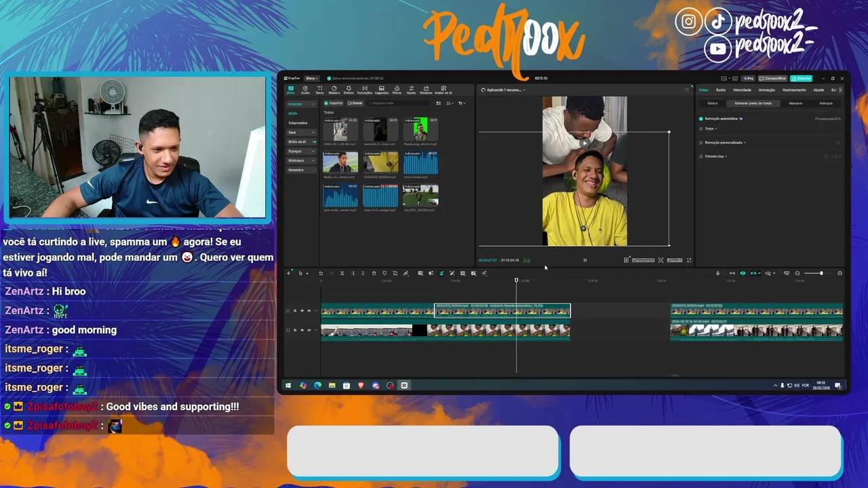The image size is (868, 488).
Task: Open the Texto tool
Action: coord(319,90)
